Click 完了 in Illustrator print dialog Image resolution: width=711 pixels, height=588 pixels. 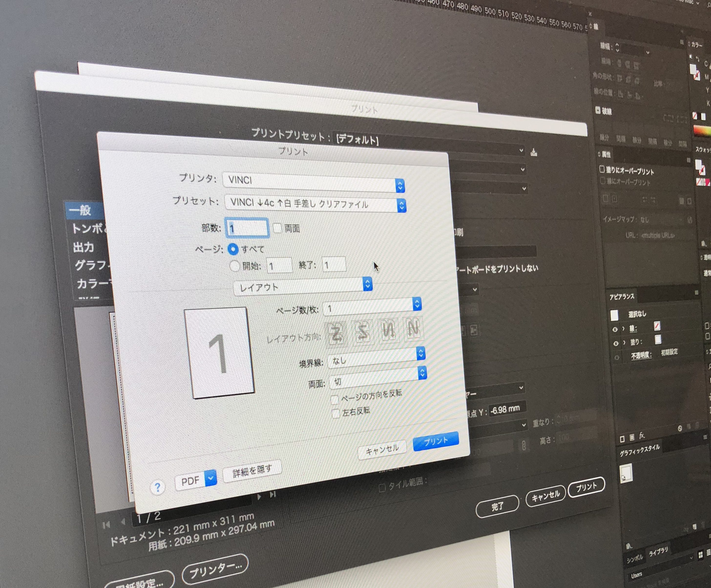[497, 506]
